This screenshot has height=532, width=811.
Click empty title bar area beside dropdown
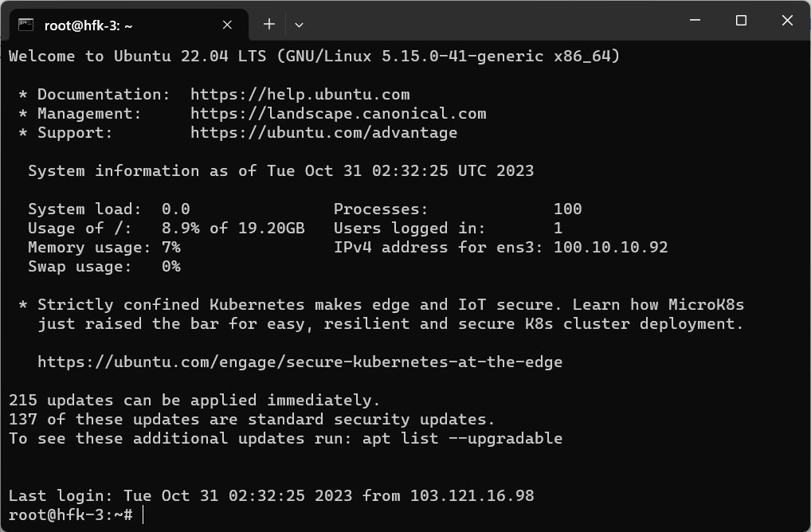tap(478, 21)
